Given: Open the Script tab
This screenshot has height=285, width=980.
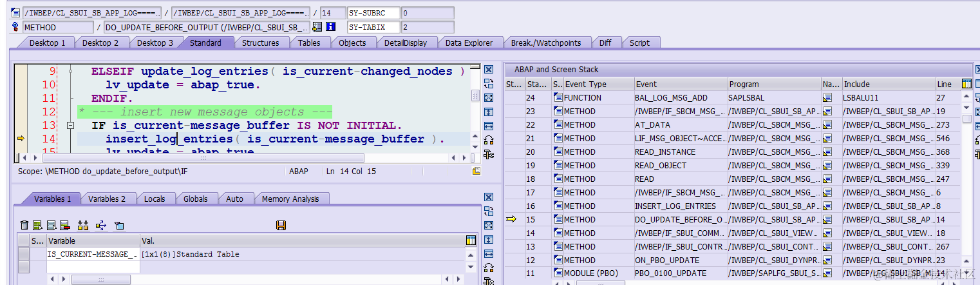Looking at the screenshot, I should (639, 43).
